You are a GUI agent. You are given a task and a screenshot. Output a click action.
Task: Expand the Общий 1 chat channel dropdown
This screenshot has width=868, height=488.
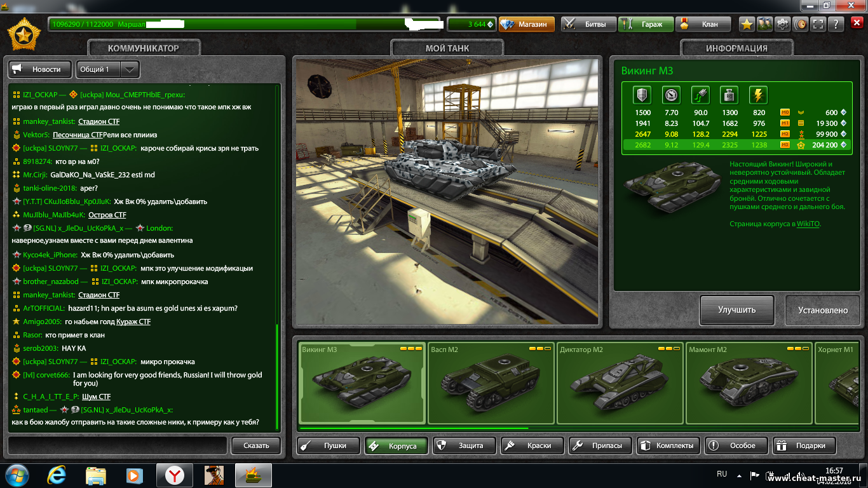tap(130, 69)
